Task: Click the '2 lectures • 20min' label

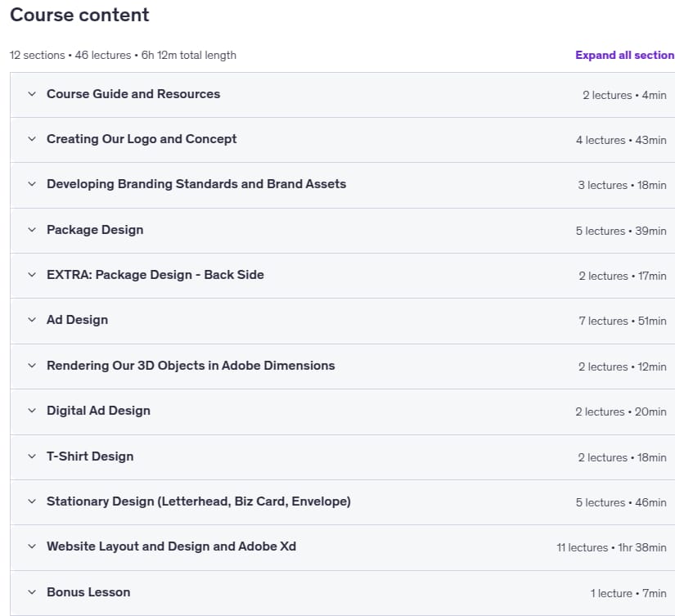Action: pyautogui.click(x=621, y=411)
